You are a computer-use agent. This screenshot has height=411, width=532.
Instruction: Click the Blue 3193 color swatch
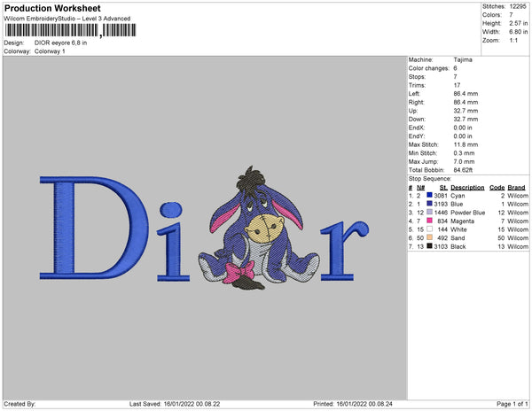coord(429,204)
